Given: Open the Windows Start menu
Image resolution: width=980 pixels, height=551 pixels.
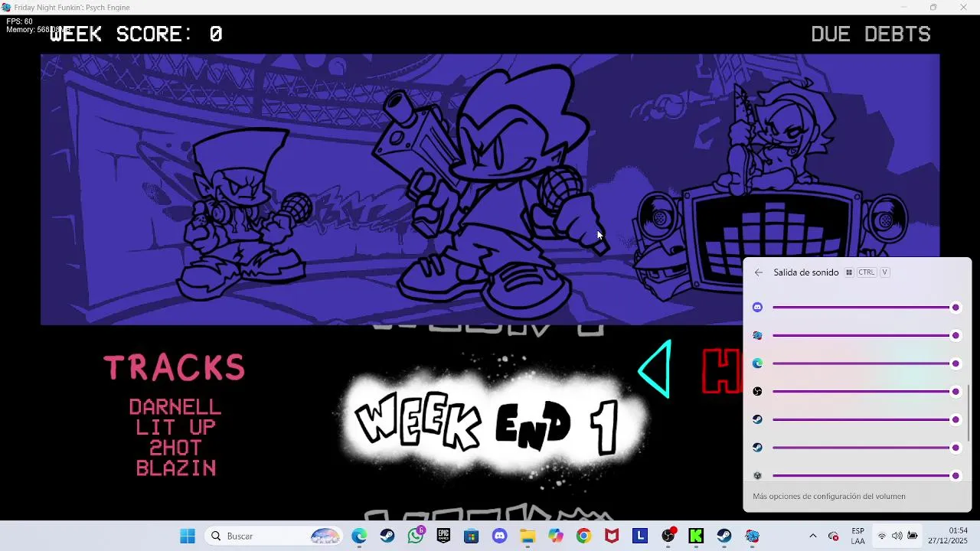Looking at the screenshot, I should (x=188, y=536).
